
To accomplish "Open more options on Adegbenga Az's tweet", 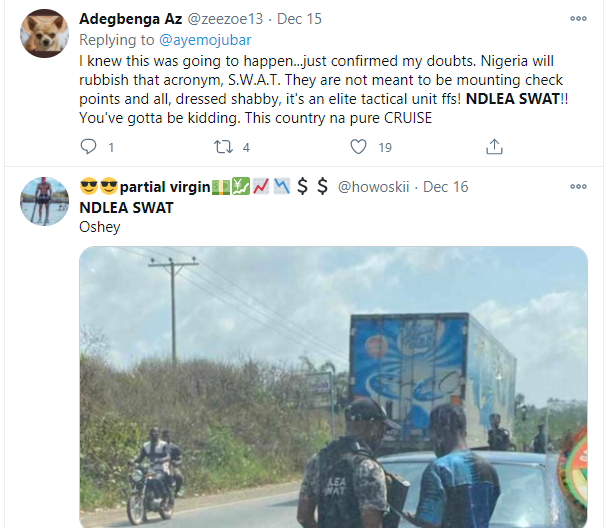I will [578, 19].
